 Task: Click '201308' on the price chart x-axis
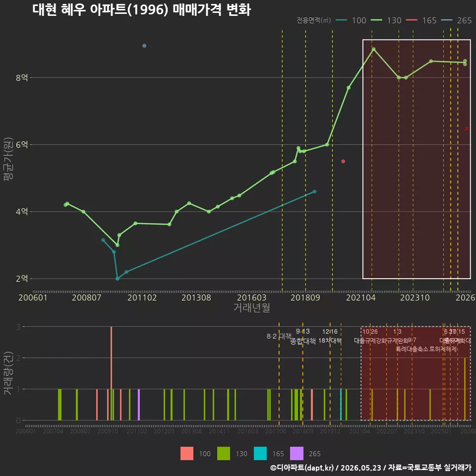pos(196,297)
